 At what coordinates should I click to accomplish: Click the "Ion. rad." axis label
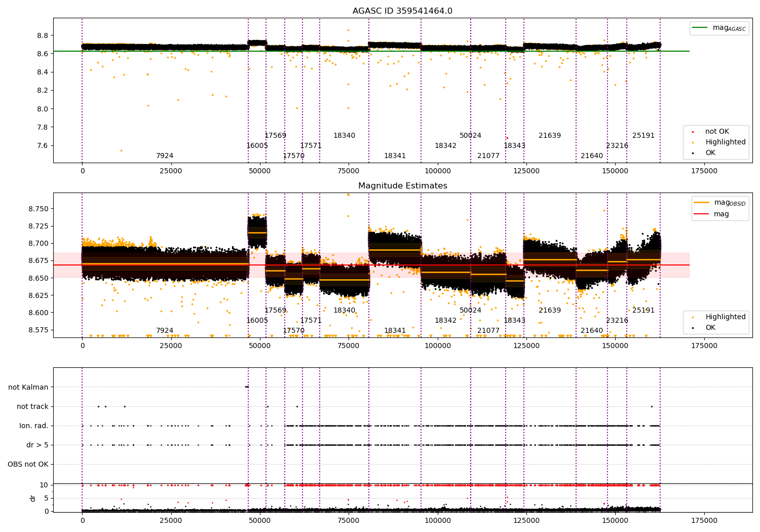34,426
